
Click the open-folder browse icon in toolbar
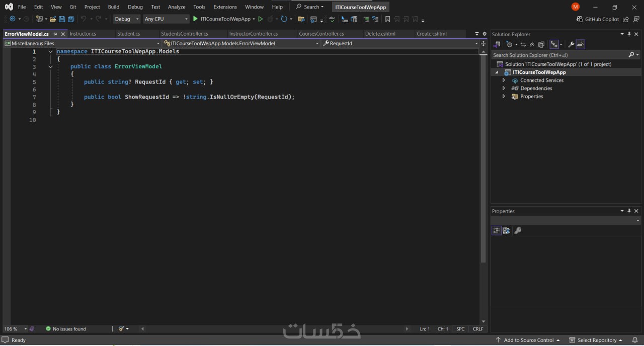(301, 19)
